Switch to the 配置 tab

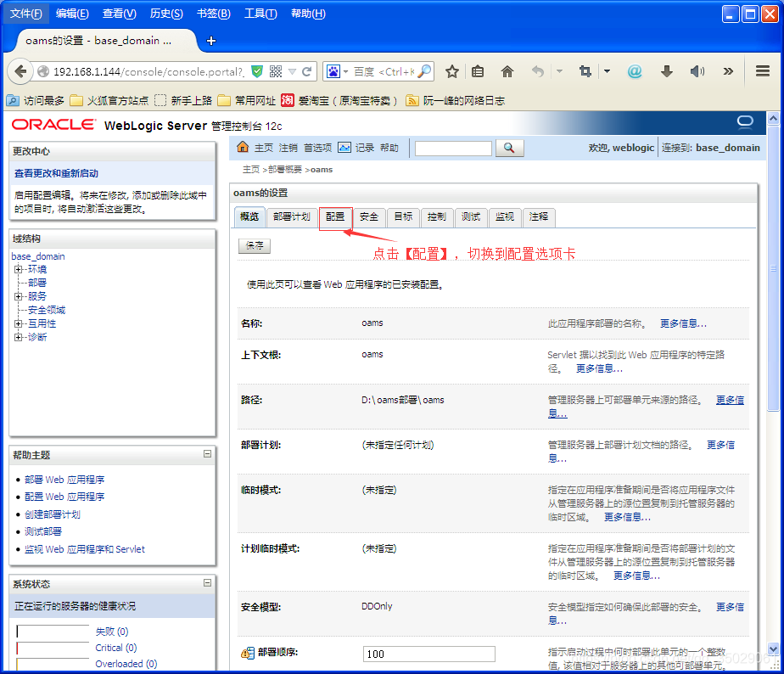(335, 217)
